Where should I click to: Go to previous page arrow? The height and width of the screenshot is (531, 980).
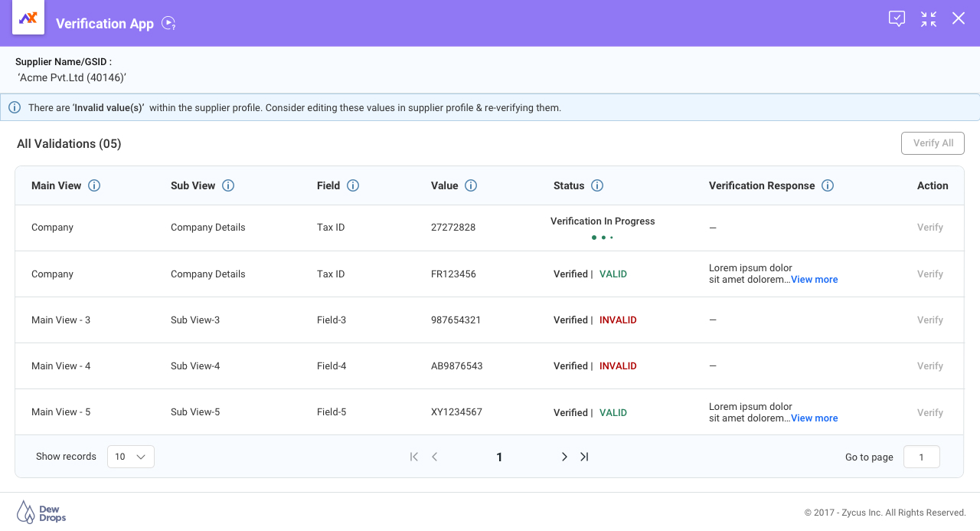click(434, 457)
